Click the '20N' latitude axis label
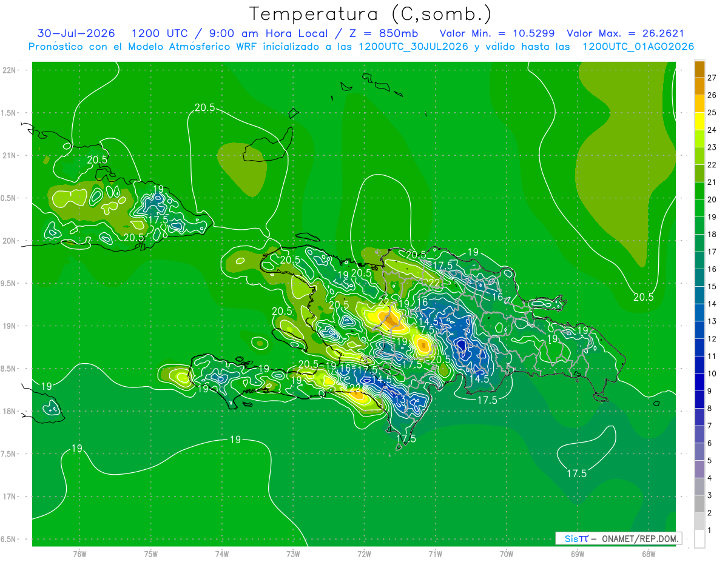 10,241
